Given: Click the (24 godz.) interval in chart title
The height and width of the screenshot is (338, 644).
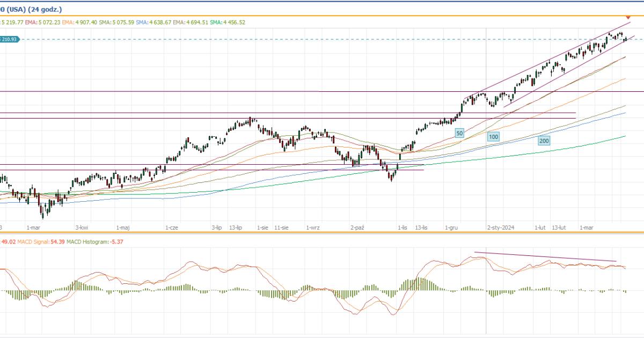Looking at the screenshot, I should [x=45, y=9].
